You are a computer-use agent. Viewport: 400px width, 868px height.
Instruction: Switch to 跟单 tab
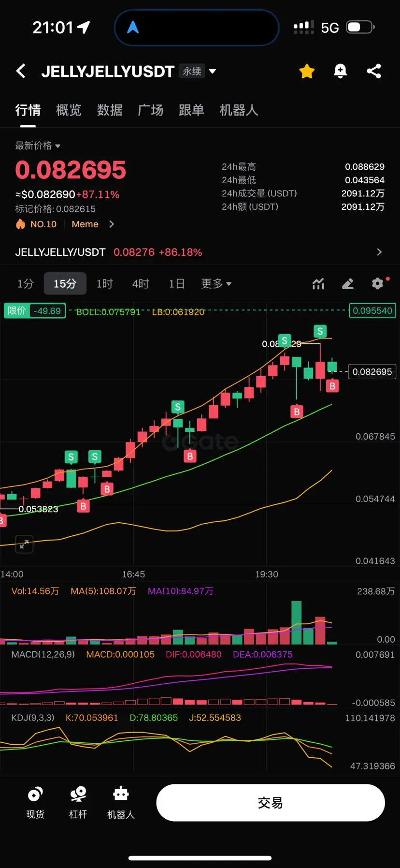tap(191, 110)
